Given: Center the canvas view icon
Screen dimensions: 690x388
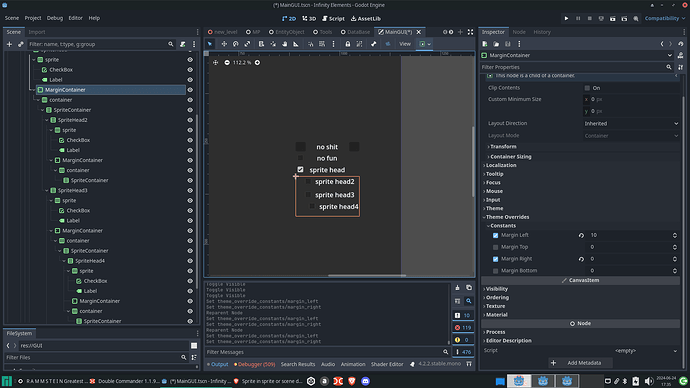Looking at the screenshot, I should coord(216,62).
